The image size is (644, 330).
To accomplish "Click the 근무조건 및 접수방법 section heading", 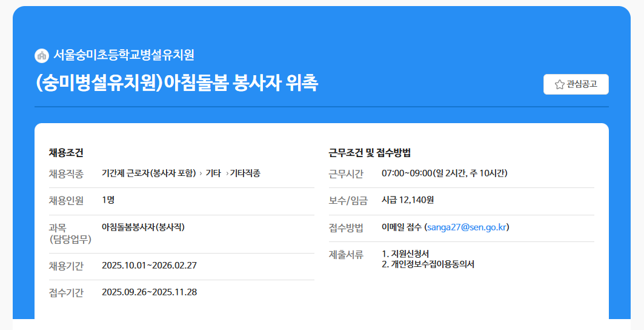I will 370,152.
